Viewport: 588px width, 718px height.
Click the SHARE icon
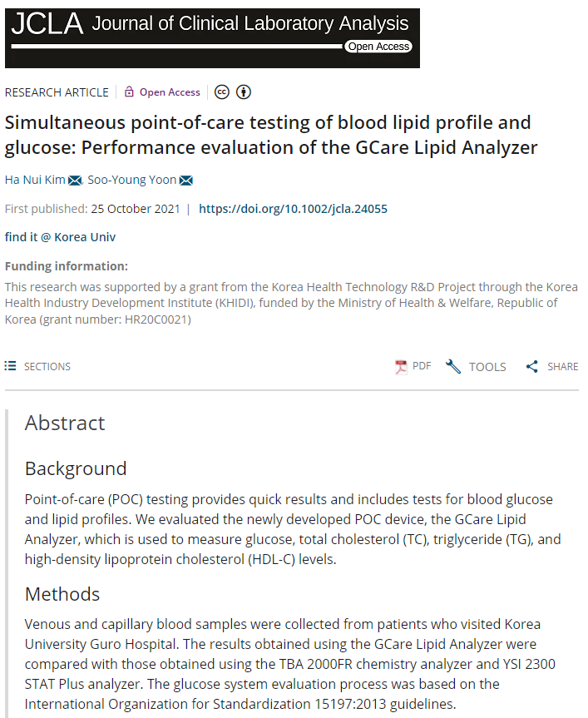pyautogui.click(x=532, y=366)
